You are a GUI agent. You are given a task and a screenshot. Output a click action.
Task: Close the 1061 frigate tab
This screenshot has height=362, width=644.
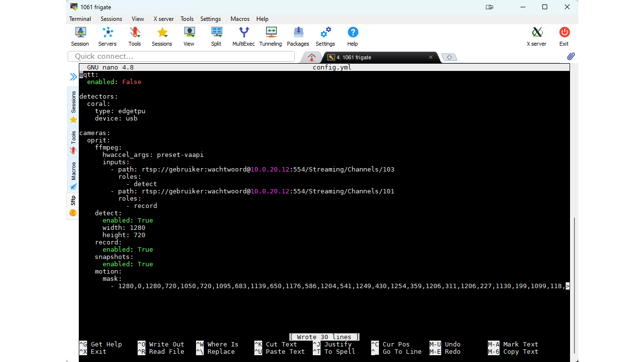click(430, 57)
